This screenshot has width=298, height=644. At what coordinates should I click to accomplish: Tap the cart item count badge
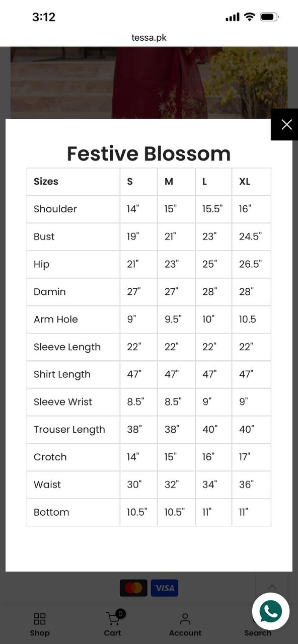120,613
